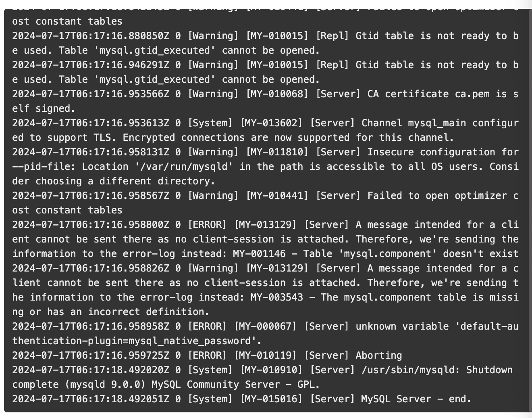Click 'der choosing a different directory.' text
Image resolution: width=532 pixels, height=418 pixels.
114,181
